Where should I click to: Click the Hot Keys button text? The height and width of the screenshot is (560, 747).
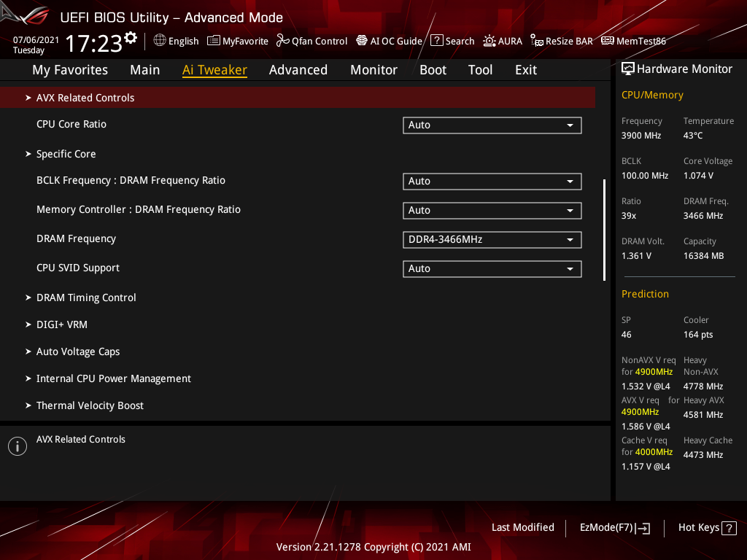pyautogui.click(x=698, y=528)
